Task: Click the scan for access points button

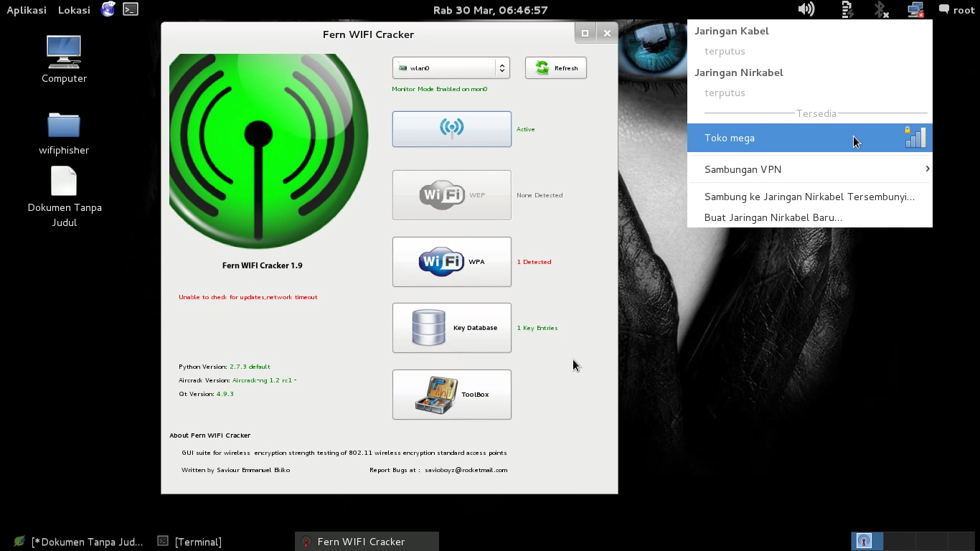Action: [x=452, y=129]
